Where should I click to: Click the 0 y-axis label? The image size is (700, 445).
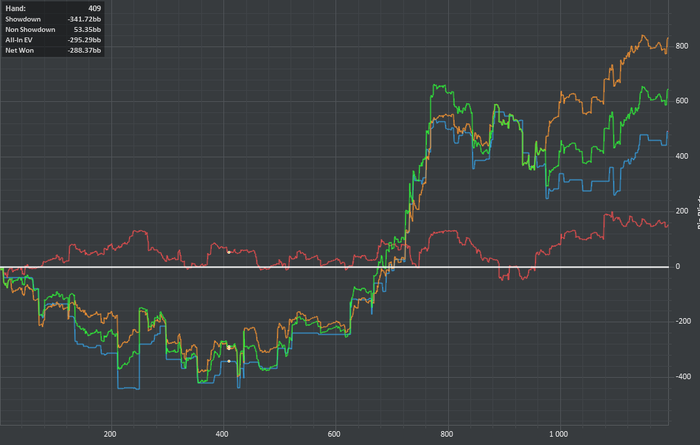678,266
